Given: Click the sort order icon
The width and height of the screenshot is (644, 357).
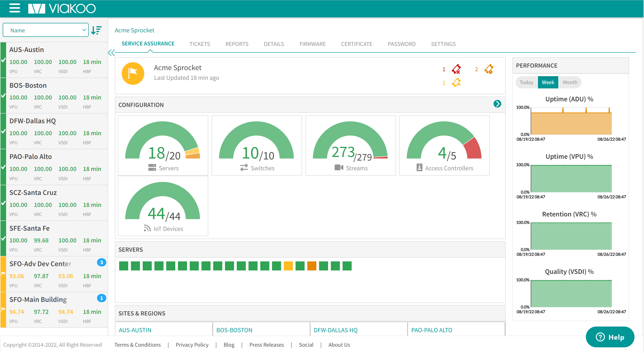Looking at the screenshot, I should pyautogui.click(x=96, y=30).
